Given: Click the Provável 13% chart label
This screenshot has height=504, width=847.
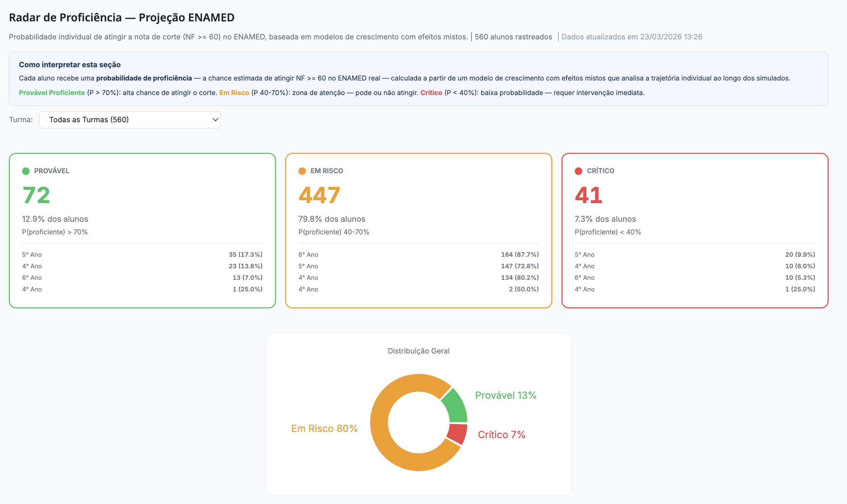Looking at the screenshot, I should click(x=505, y=395).
